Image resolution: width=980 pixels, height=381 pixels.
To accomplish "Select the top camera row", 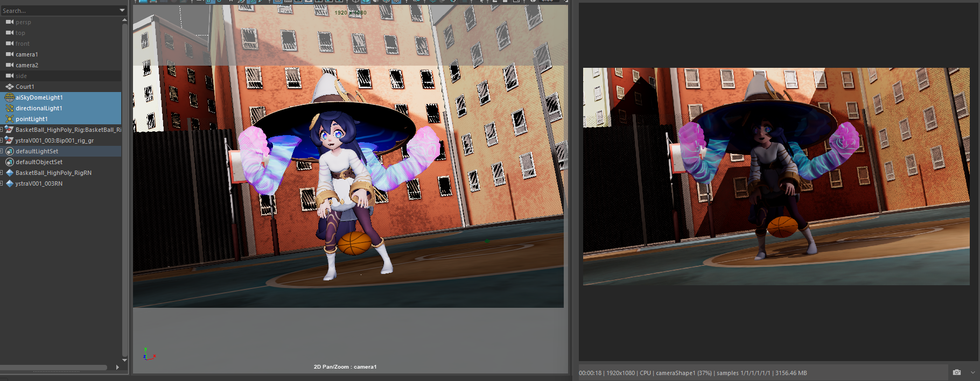I will tap(60, 33).
